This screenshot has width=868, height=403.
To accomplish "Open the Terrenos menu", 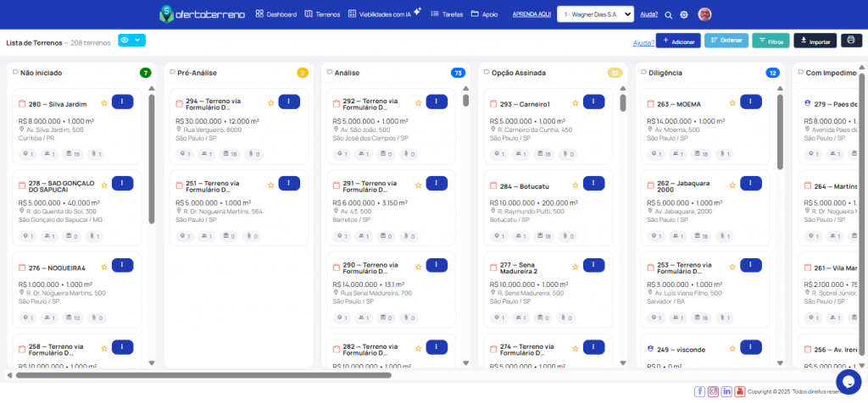I will tap(322, 14).
